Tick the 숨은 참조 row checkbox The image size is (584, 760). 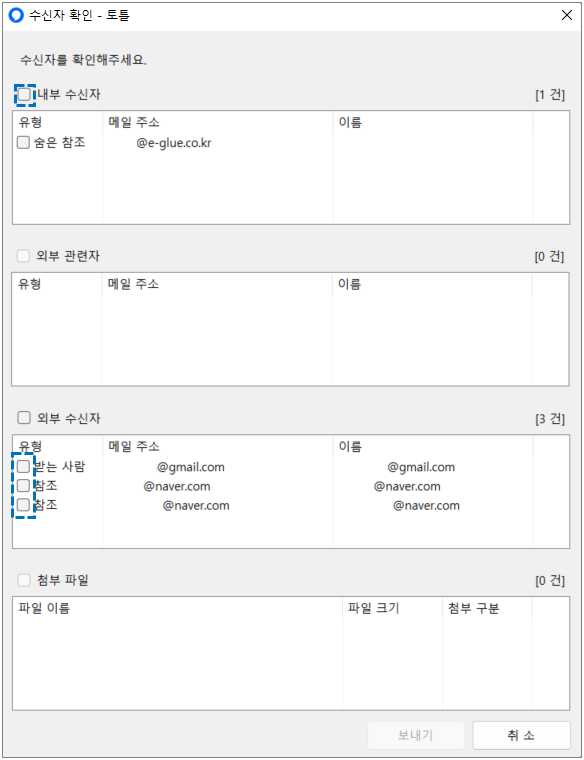(23, 142)
